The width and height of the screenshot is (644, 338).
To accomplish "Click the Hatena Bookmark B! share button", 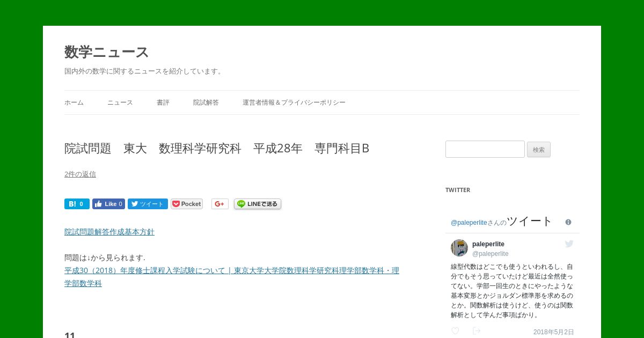I will pos(77,204).
